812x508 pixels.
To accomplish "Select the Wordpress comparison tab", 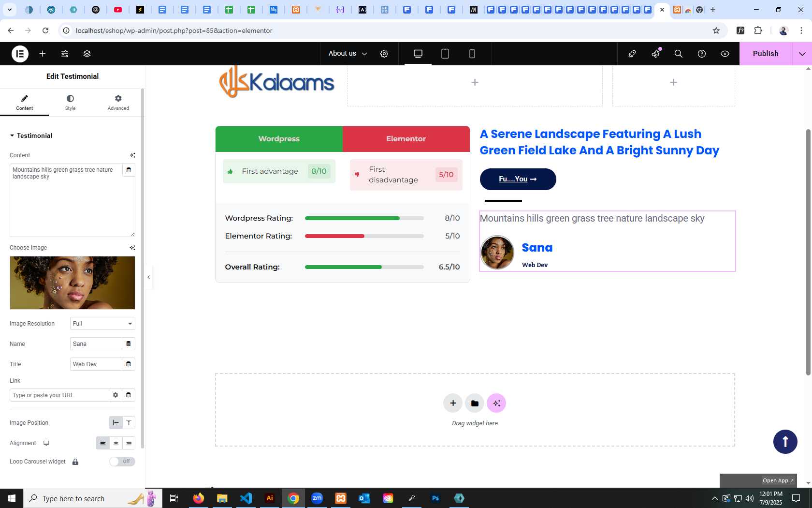I will pos(279,139).
